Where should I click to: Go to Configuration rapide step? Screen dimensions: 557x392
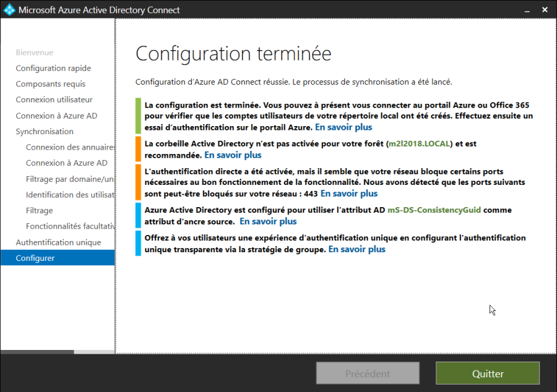[53, 68]
